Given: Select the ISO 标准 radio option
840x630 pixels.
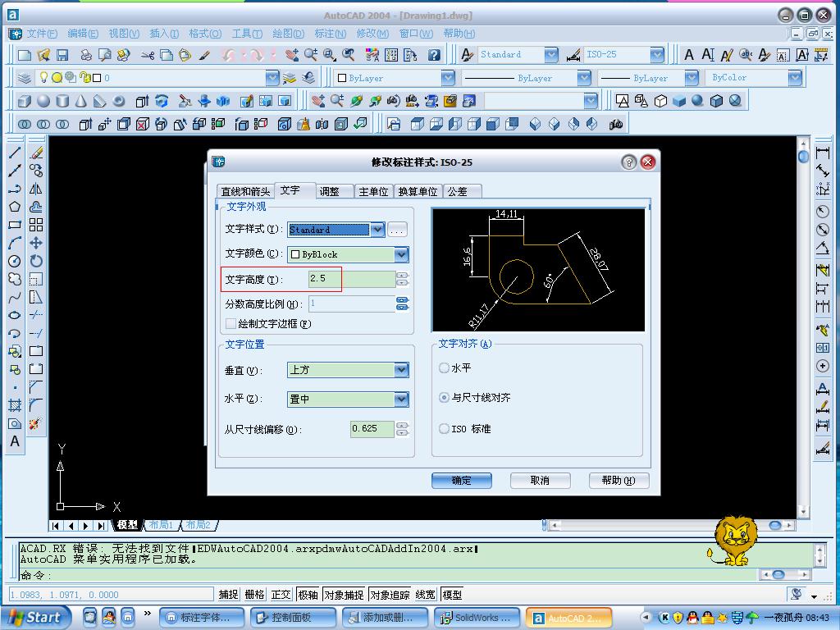Looking at the screenshot, I should click(444, 428).
